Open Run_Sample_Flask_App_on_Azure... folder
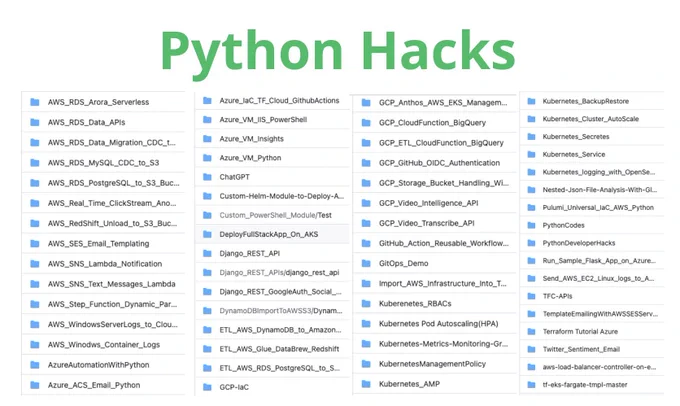The image size is (680, 406). (x=599, y=261)
